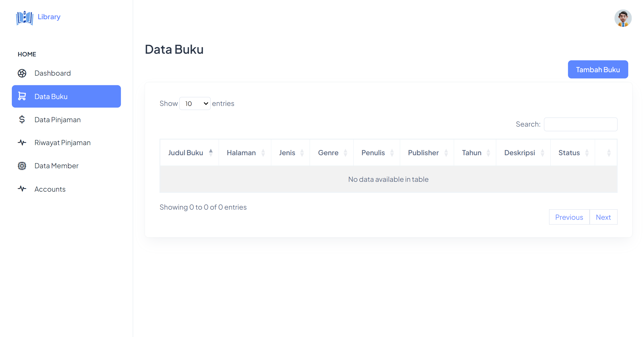Click the Data Buku cart icon
The height and width of the screenshot is (337, 644).
click(22, 96)
